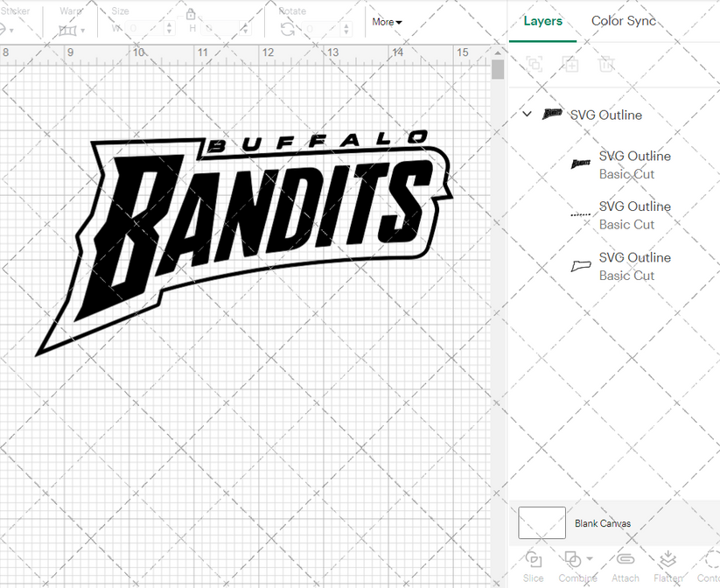
Task: Click the Attach icon
Action: [x=626, y=564]
